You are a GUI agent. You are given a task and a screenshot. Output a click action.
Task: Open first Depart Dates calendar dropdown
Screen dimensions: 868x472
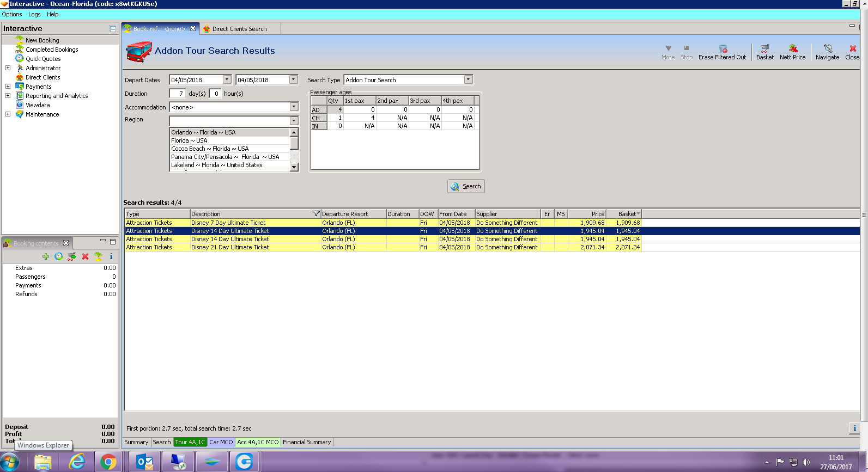(227, 79)
